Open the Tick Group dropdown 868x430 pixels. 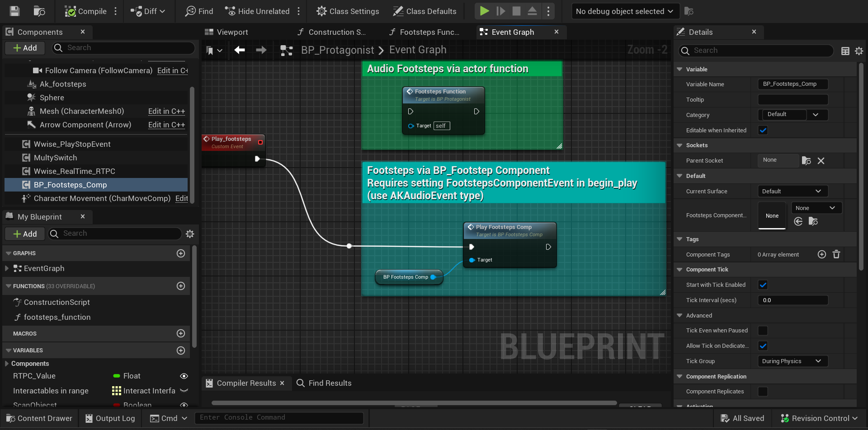(793, 361)
